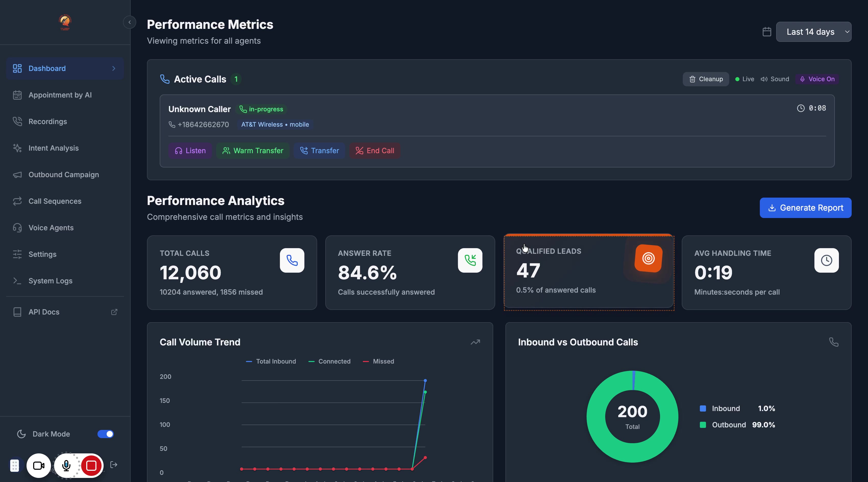
Task: Click the stop recording red button
Action: [91, 465]
